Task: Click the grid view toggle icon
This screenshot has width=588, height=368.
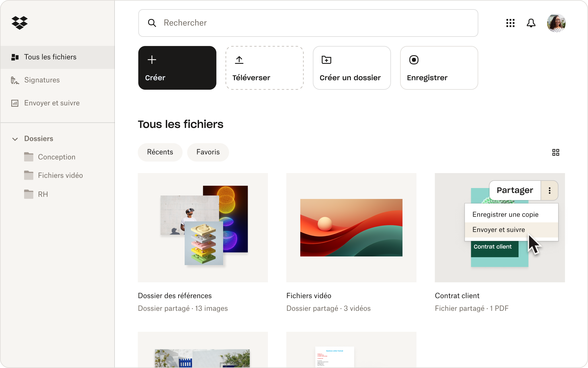Action: tap(556, 152)
